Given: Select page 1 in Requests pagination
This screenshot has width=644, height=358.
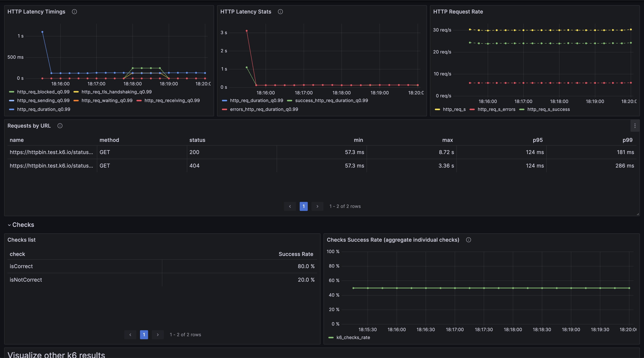Looking at the screenshot, I should tap(303, 206).
